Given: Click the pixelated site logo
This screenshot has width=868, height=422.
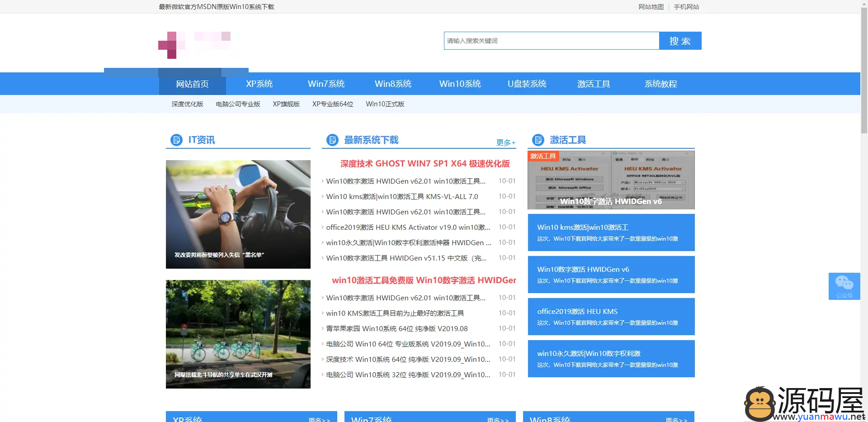Looking at the screenshot, I should coord(195,45).
